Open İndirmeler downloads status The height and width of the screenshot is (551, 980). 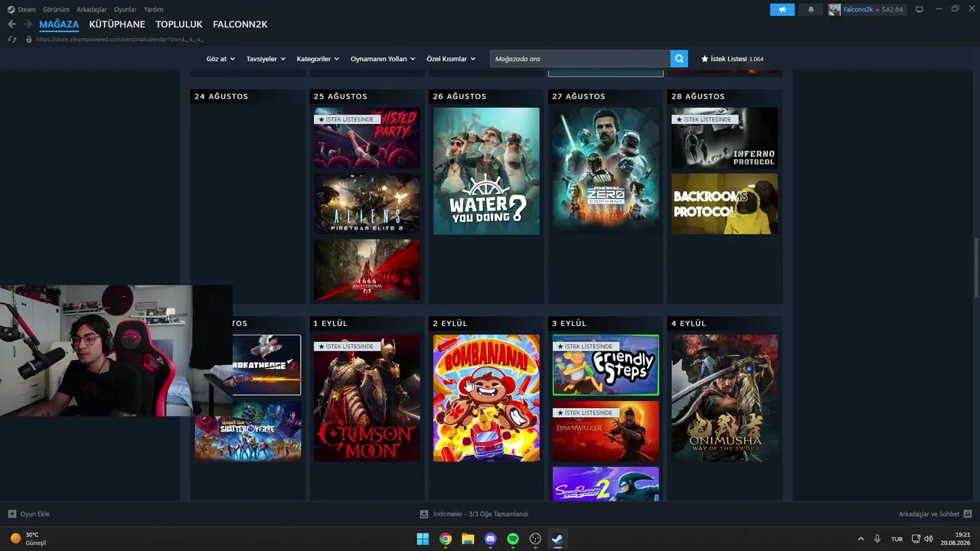coord(474,514)
